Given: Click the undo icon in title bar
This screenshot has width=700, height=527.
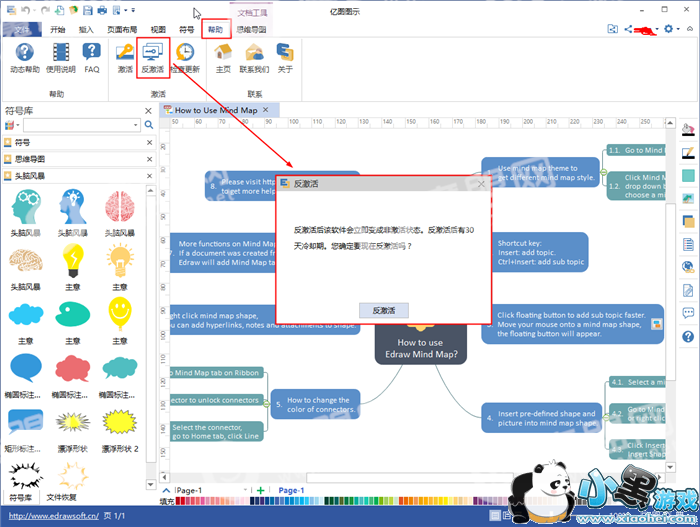Looking at the screenshot, I should (25, 10).
